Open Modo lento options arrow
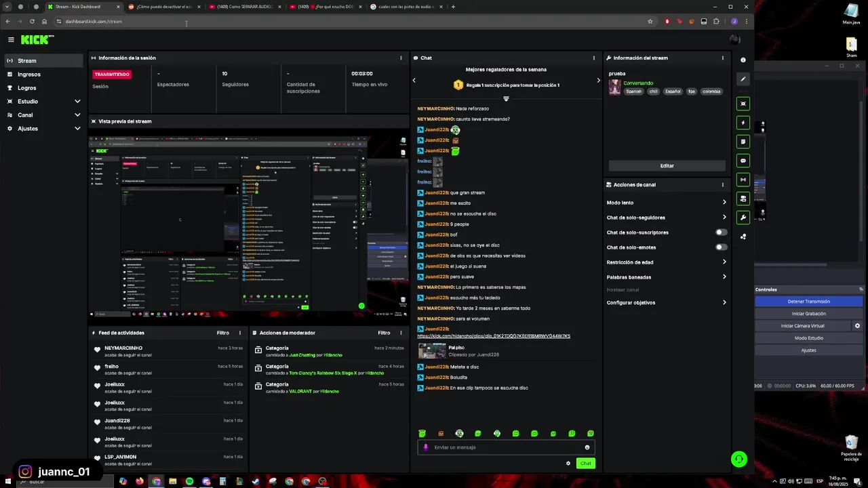The width and height of the screenshot is (868, 488). (x=724, y=203)
